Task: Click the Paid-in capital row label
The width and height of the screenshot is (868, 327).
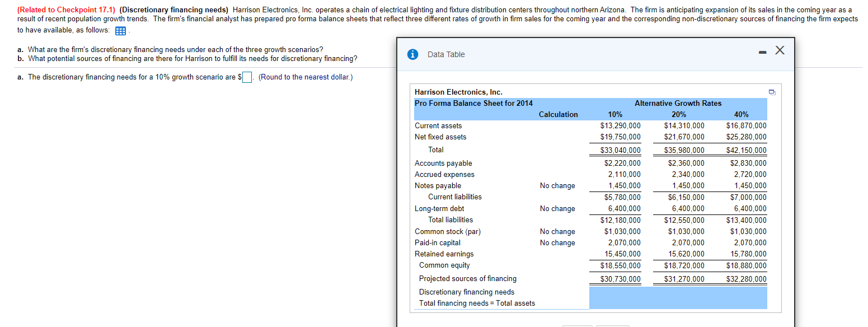Action: pos(438,243)
